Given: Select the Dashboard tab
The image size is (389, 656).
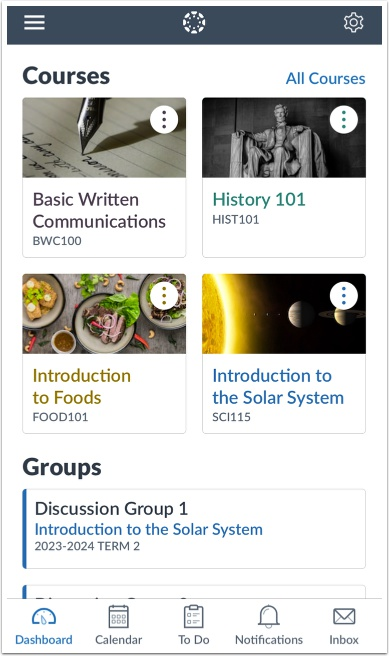Looking at the screenshot, I should (44, 625).
